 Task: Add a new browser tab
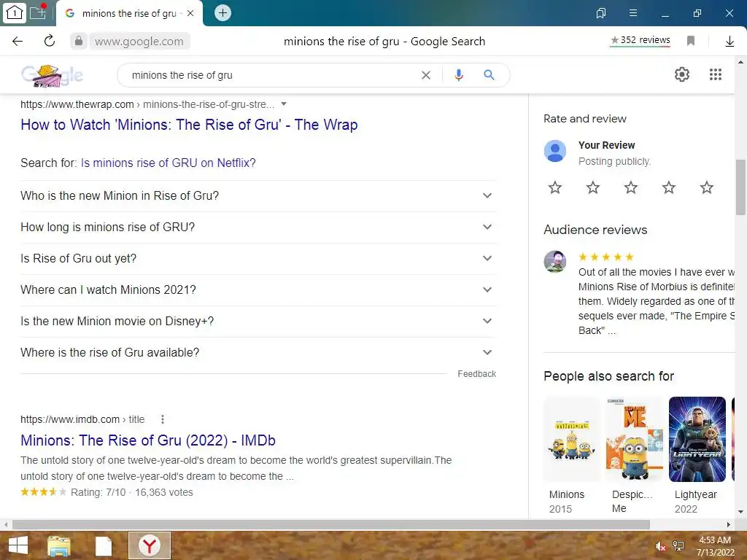[x=222, y=13]
